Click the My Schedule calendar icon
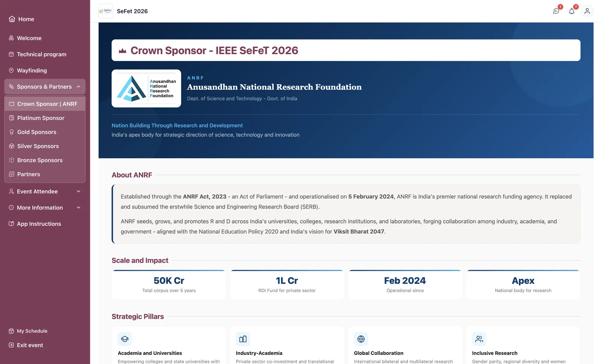Screen dimensions: 602x364 [11, 331]
